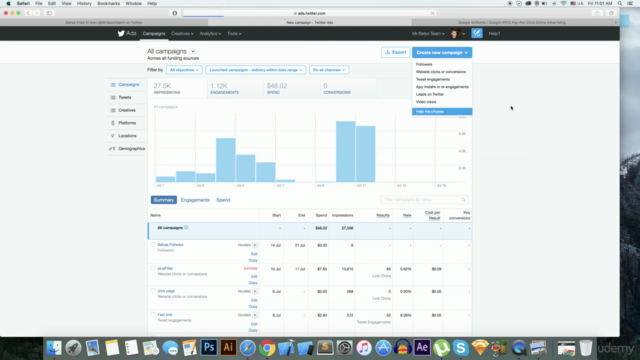Screen dimensions: 640x360
Task: Click the Safari back navigation button
Action: pos(28,13)
